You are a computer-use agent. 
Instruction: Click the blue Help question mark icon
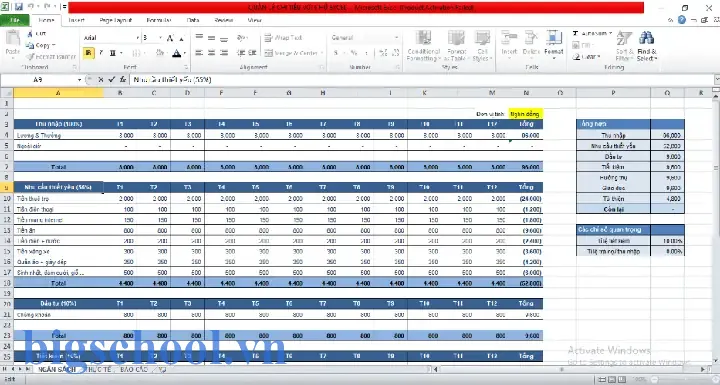(x=682, y=20)
